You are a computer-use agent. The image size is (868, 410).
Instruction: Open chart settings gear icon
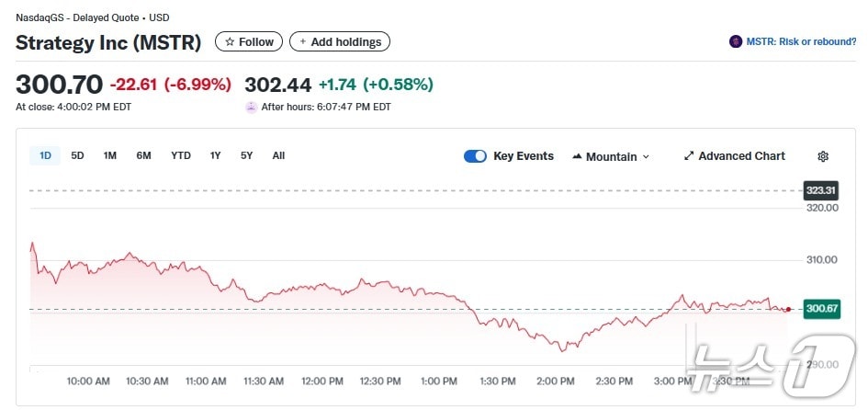pos(823,156)
